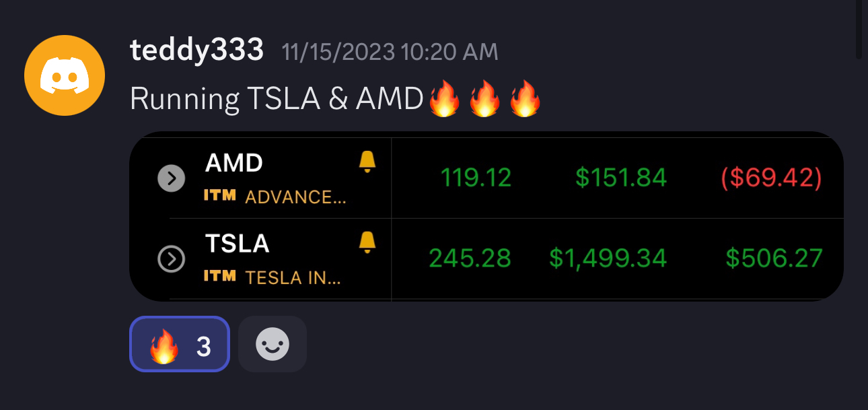Click the last fire emoji in the message
Screen dimensions: 868x410
[525, 101]
